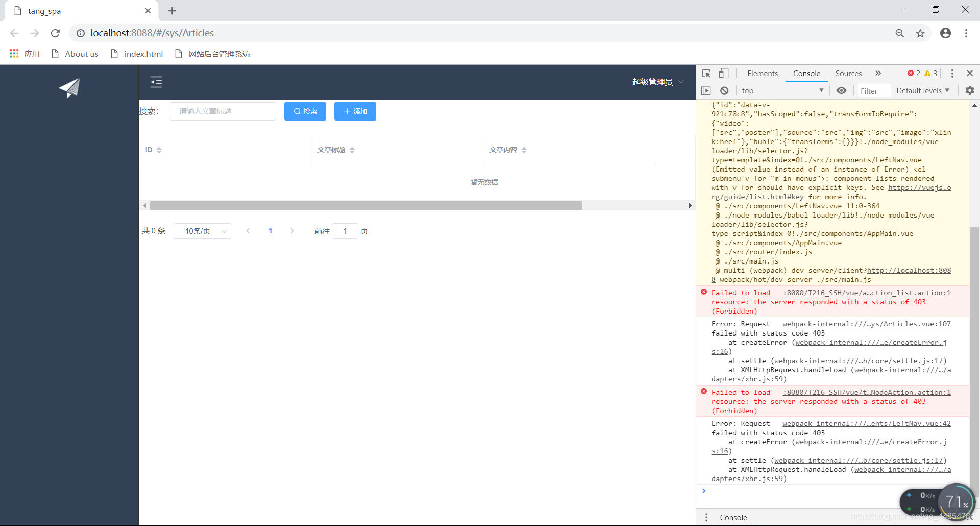The width and height of the screenshot is (980, 526).
Task: Click the zoom magnifier icon
Action: point(900,33)
